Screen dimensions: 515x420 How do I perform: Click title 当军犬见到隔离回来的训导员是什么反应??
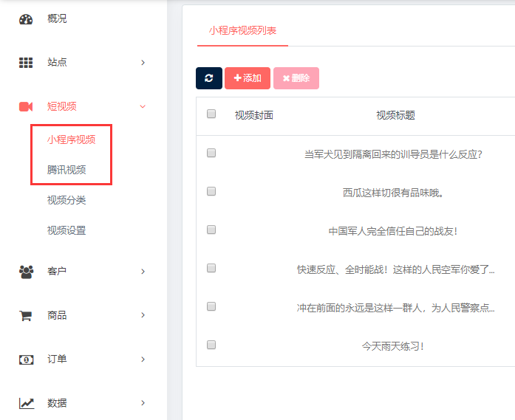(393, 154)
